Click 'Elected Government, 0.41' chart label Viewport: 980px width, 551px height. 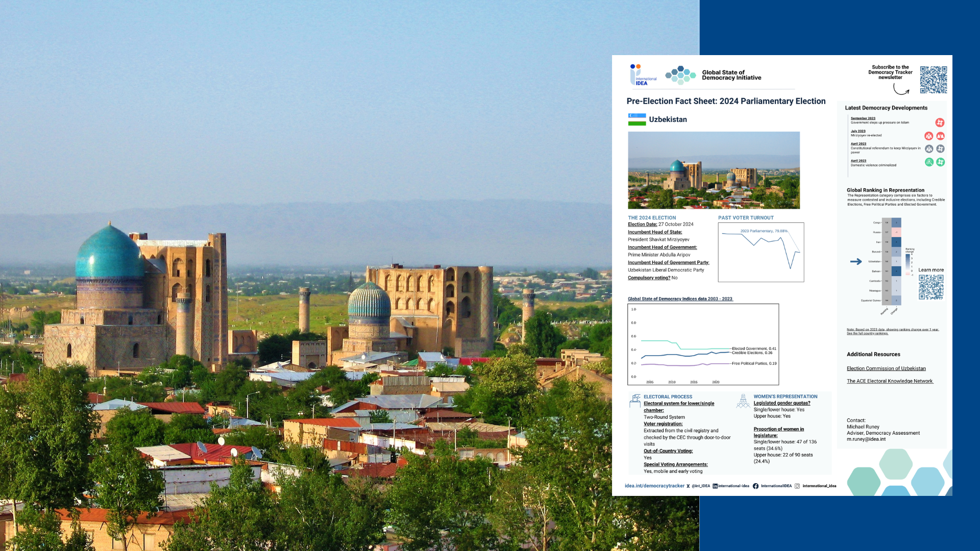pyautogui.click(x=754, y=349)
